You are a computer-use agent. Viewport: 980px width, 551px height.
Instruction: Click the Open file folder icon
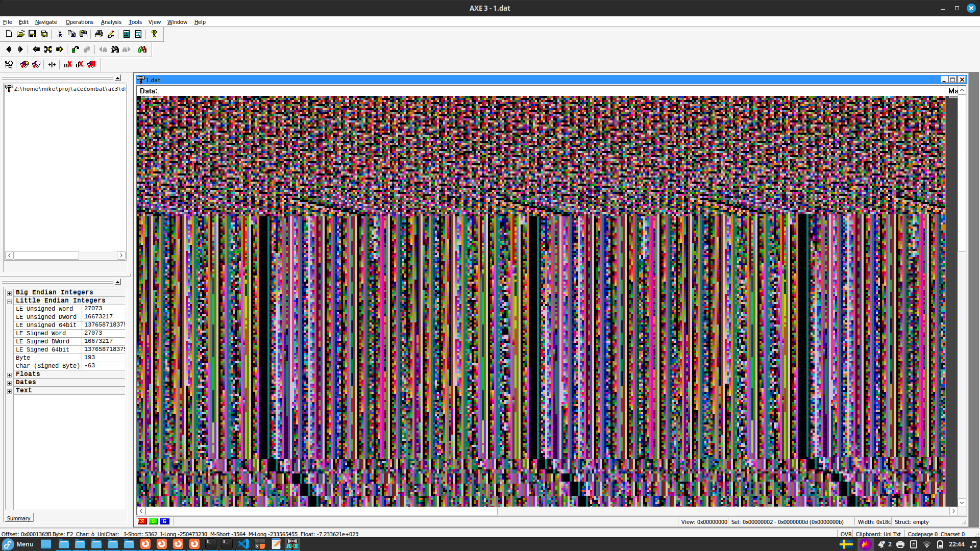[x=20, y=34]
